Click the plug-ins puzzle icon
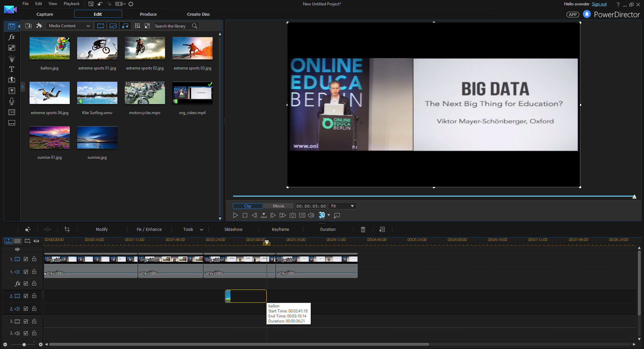The height and width of the screenshot is (349, 644). (39, 26)
